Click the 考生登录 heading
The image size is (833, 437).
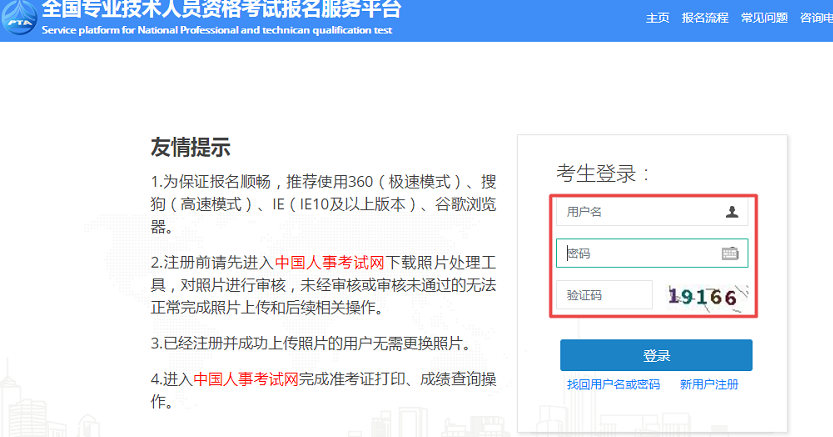click(604, 173)
